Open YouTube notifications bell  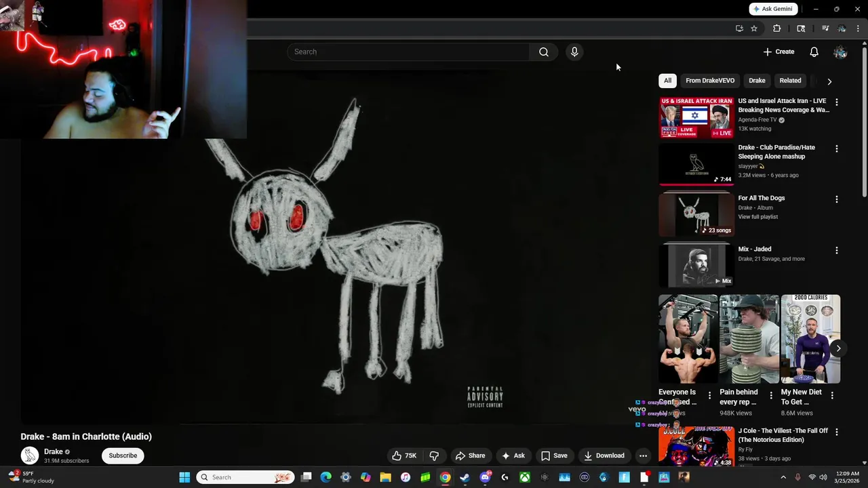point(814,52)
